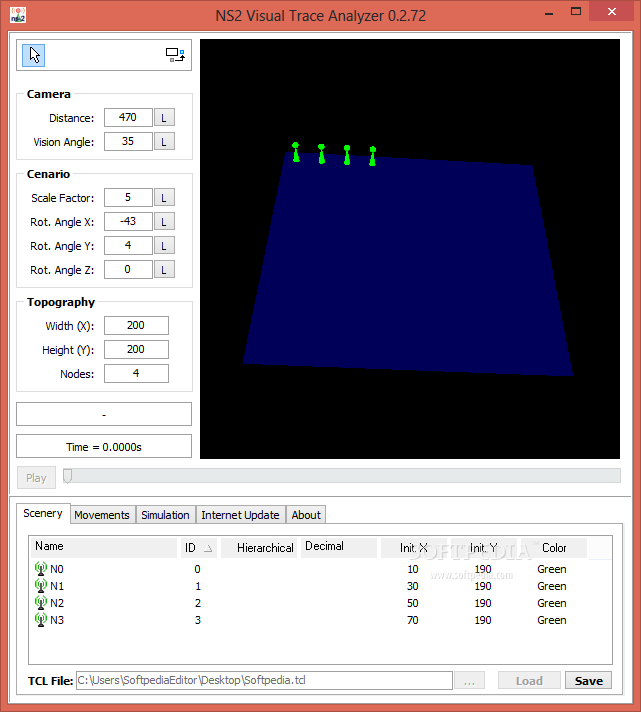
Task: Click Init. X value 30 for N1
Action: [413, 586]
